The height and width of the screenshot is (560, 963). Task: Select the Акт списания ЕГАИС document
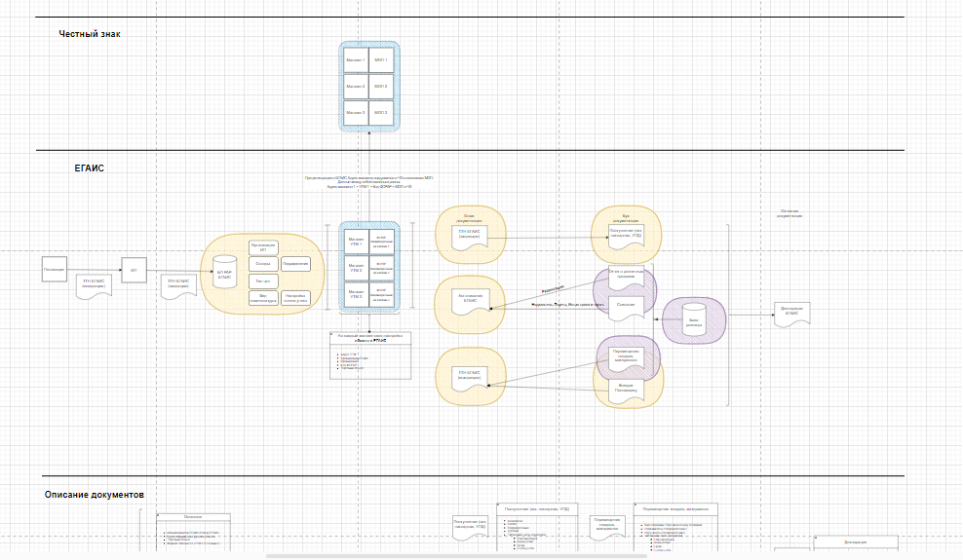471,303
